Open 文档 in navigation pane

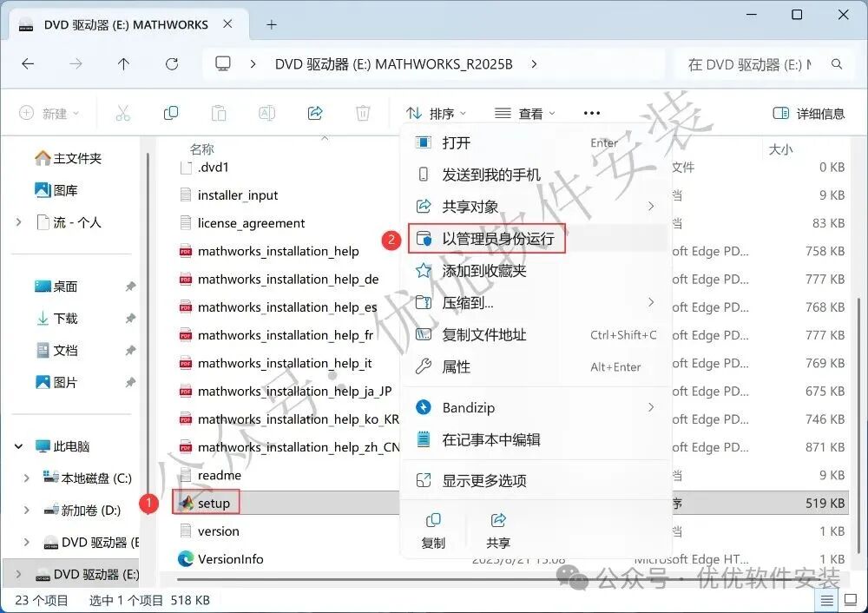pos(56,351)
